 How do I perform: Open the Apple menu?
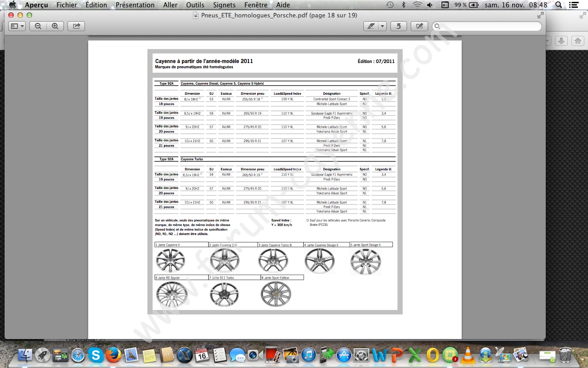[12, 5]
